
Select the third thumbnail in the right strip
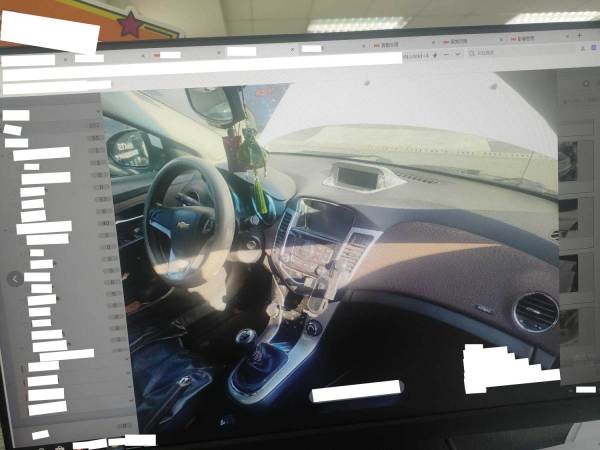coord(568,272)
